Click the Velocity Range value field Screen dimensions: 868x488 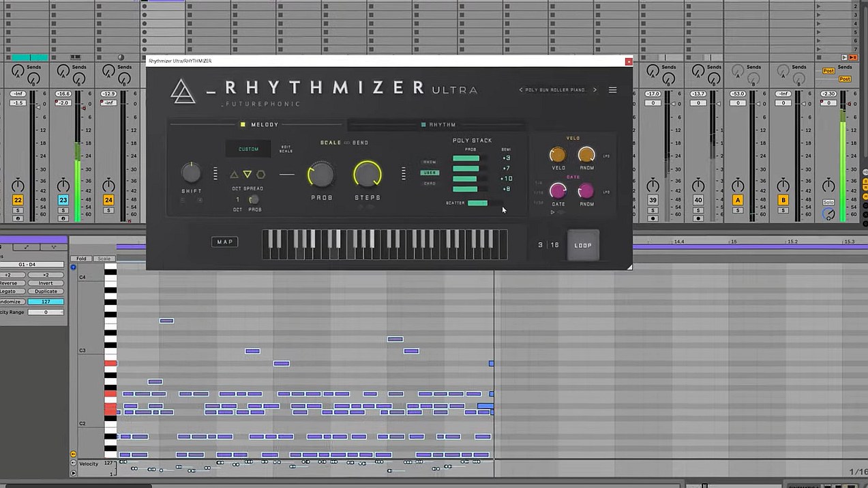(x=46, y=312)
